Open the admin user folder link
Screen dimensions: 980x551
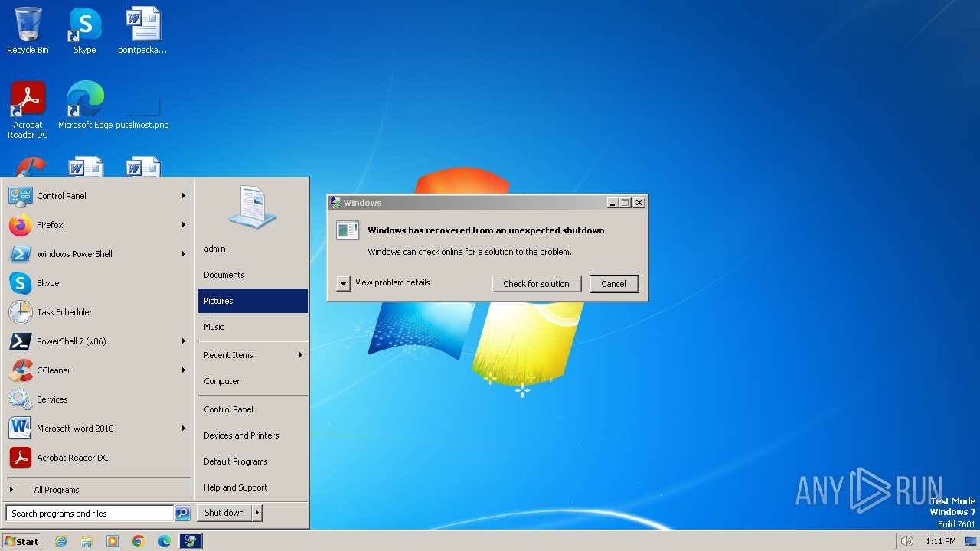coord(253,249)
